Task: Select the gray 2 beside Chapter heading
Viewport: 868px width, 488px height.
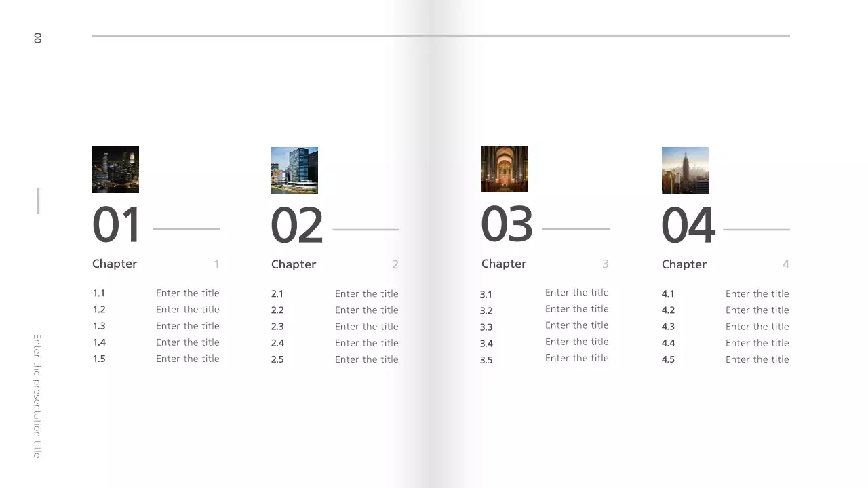Action: pyautogui.click(x=395, y=264)
